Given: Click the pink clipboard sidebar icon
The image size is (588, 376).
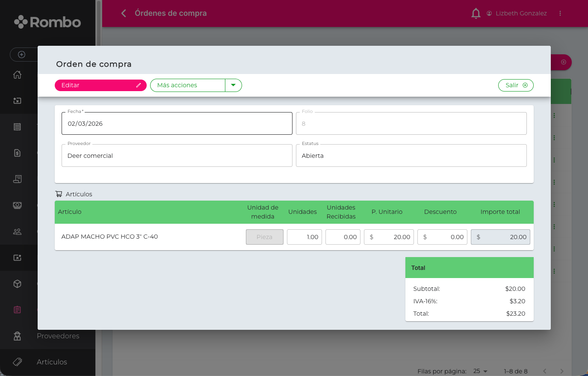Looking at the screenshot, I should [17, 310].
